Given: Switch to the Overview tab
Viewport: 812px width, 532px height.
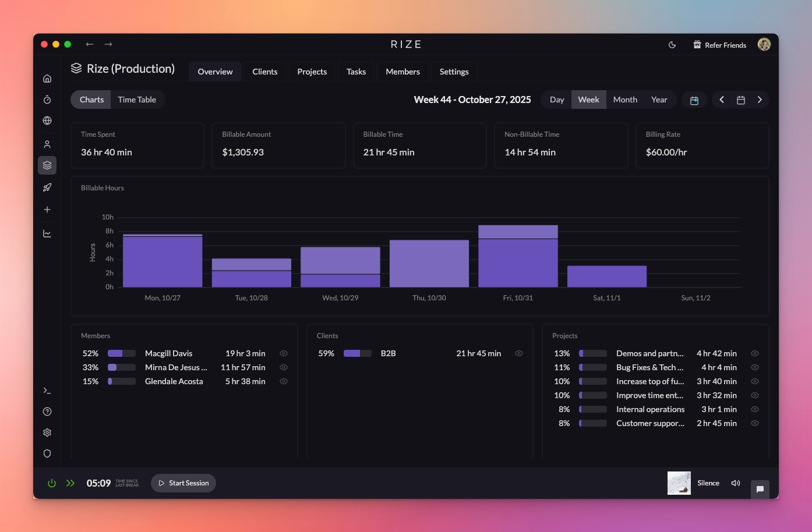Looking at the screenshot, I should [215, 72].
